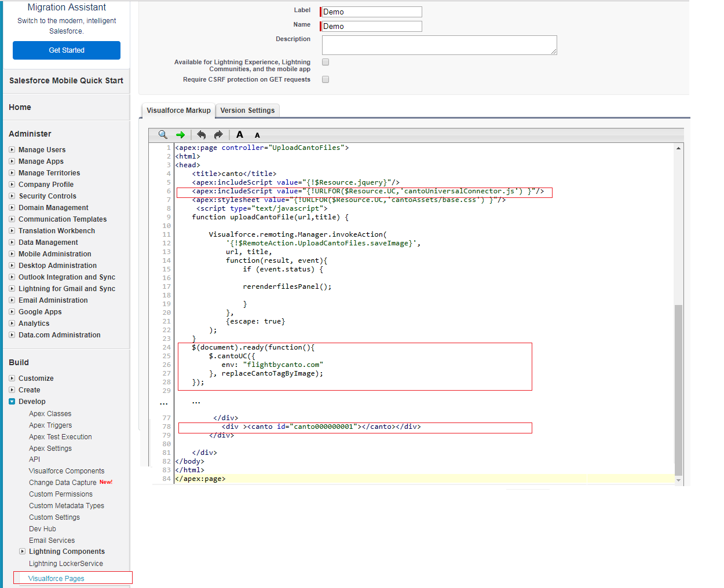The width and height of the screenshot is (724, 588).
Task: Collapse the Develop section arrow
Action: point(12,402)
